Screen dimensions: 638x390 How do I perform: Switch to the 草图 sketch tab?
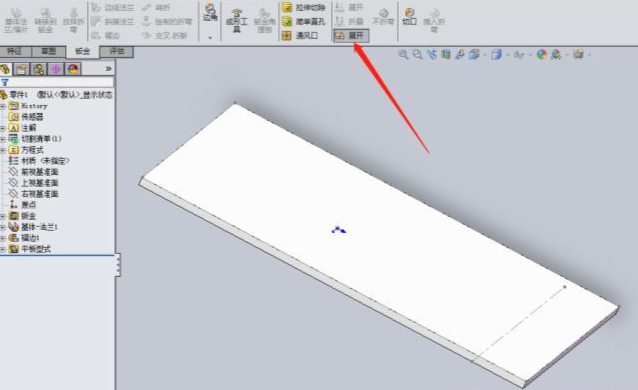49,51
